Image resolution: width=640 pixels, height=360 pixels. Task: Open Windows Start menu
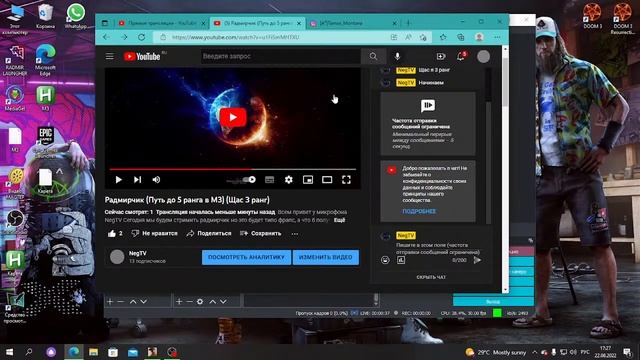[9, 352]
